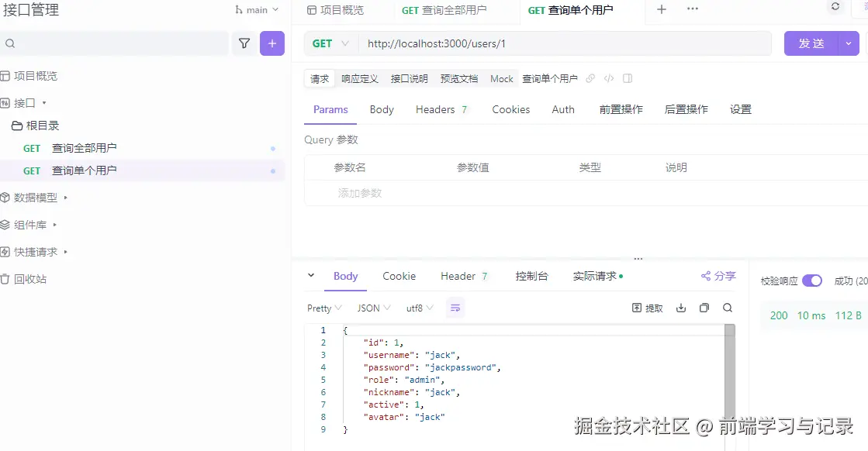Toggle word wrap icon in the response toolbar
Viewport: 868px width, 451px height.
tap(455, 308)
